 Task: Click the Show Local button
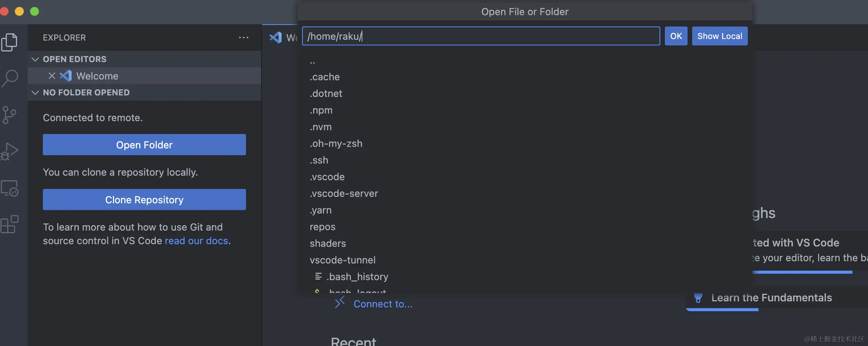tap(719, 36)
